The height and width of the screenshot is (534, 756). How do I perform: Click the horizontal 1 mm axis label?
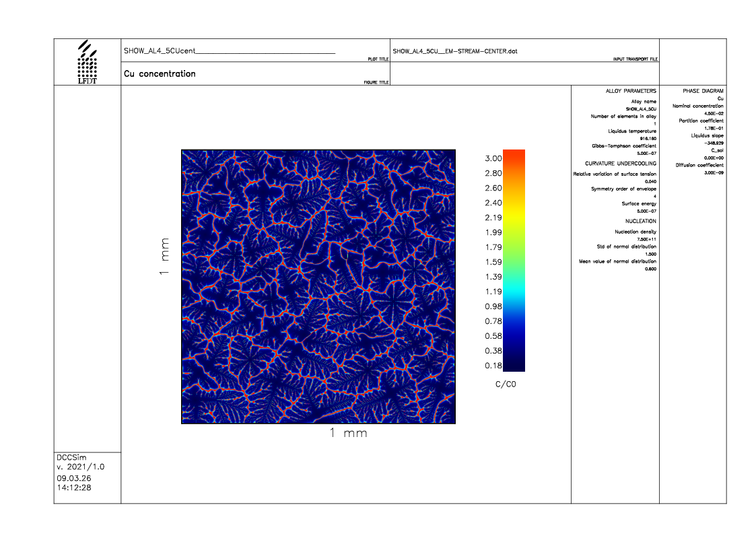[348, 433]
